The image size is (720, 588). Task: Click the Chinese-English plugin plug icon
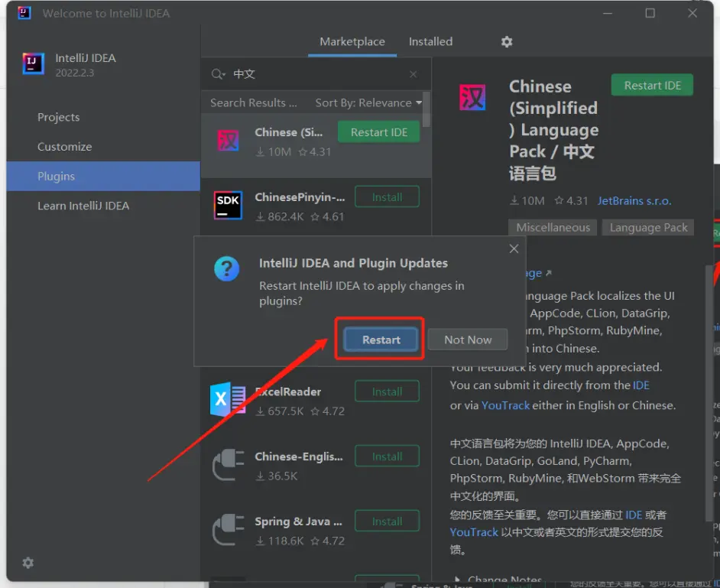[x=229, y=464]
